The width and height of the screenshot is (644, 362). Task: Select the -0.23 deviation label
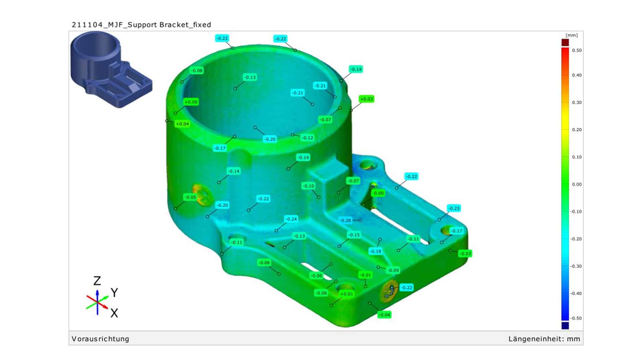[454, 208]
